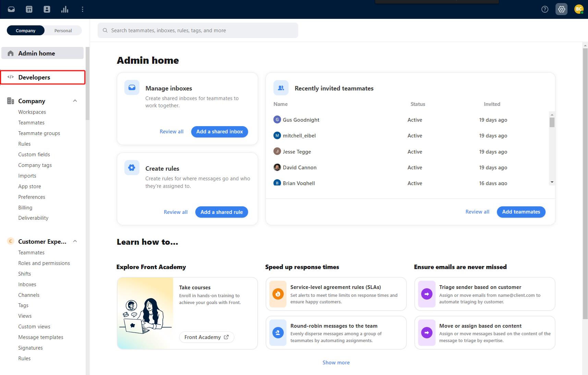The height and width of the screenshot is (375, 588).
Task: Click the search teammates and inboxes field
Action: [x=197, y=30]
